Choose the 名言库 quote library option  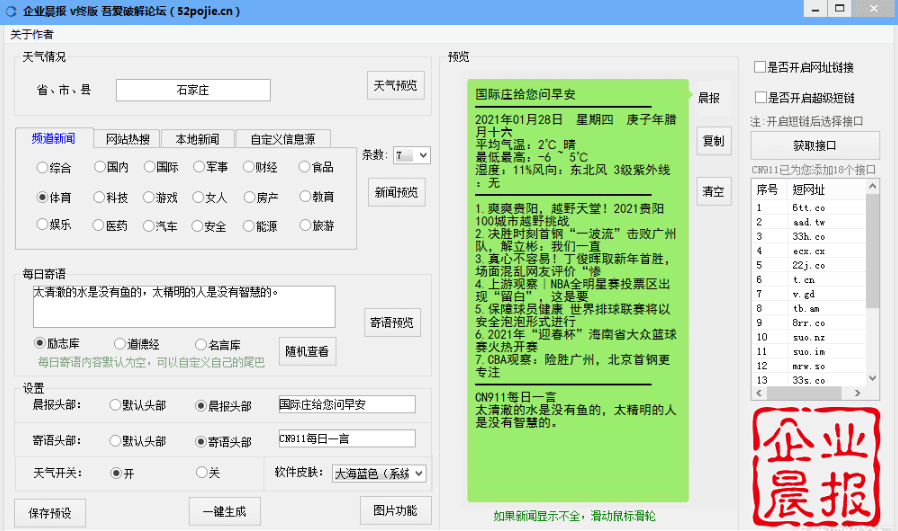pos(200,344)
